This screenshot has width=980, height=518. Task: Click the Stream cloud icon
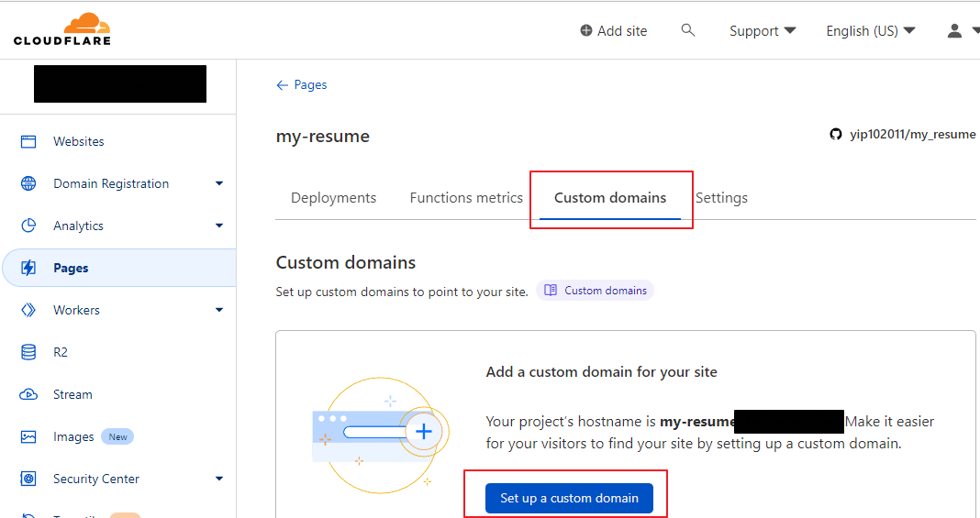tap(28, 394)
